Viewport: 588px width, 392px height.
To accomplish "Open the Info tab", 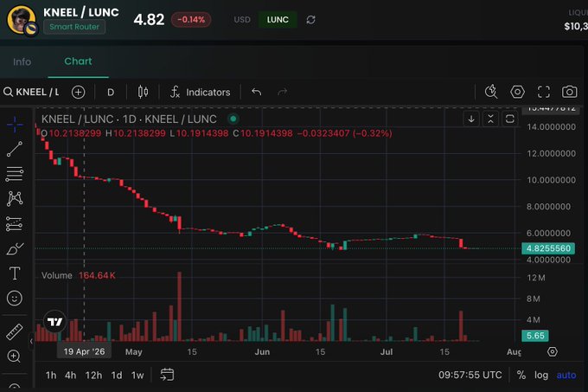I will coord(22,61).
